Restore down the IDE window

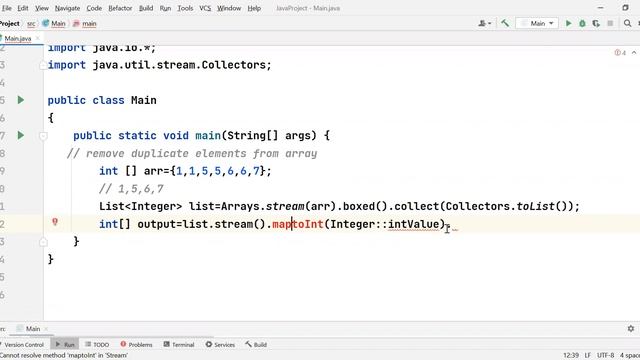(625, 8)
